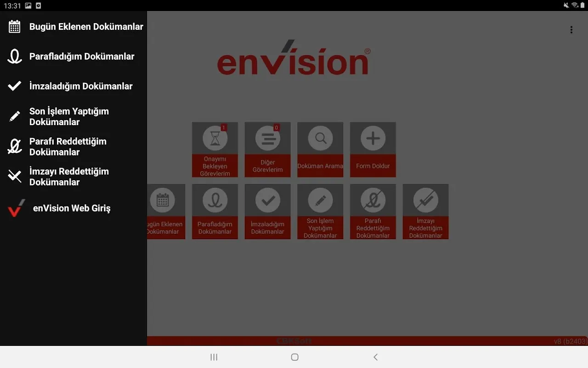Open Bugün Eklenen Dokümanlar in the side drawer
Viewport: 588px width, 368px height.
[x=73, y=27]
